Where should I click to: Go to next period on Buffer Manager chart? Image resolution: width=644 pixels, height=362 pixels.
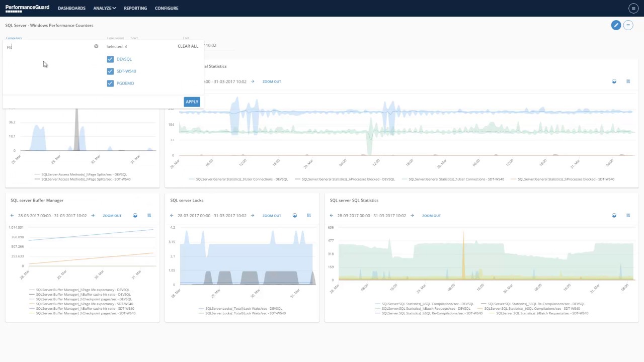tap(93, 216)
